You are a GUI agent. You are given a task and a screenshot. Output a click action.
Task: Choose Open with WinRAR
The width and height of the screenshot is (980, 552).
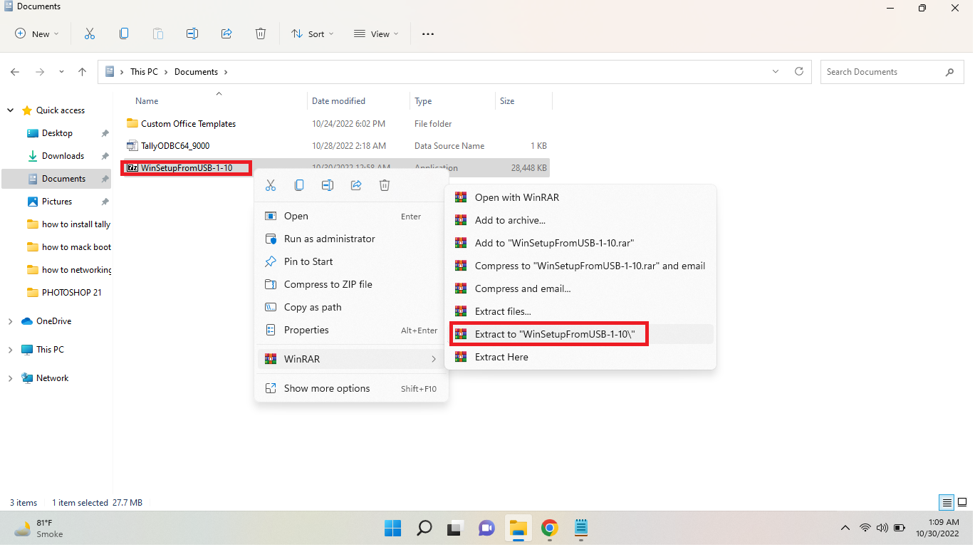[x=580, y=197]
